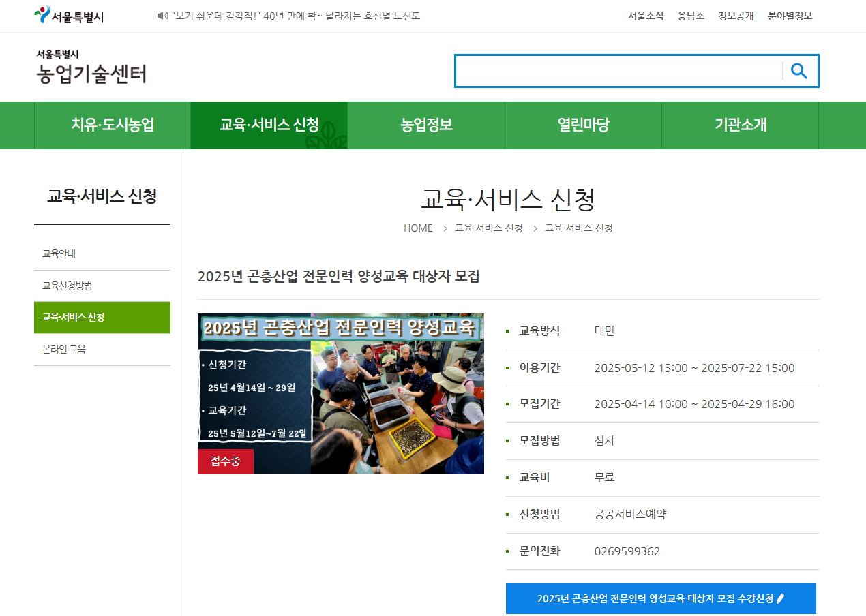Click the large page heading 교육·서비스 신청
The width and height of the screenshot is (866, 616).
[509, 200]
